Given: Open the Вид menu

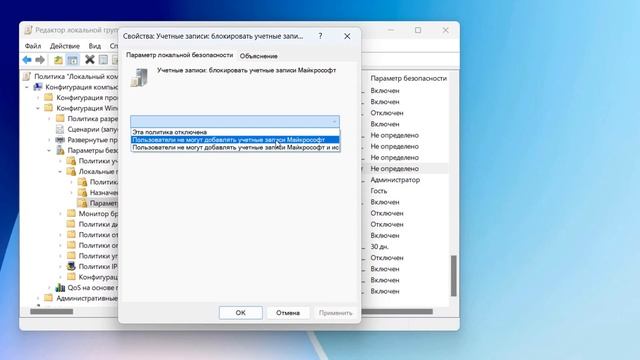Looking at the screenshot, I should pyautogui.click(x=95, y=46).
